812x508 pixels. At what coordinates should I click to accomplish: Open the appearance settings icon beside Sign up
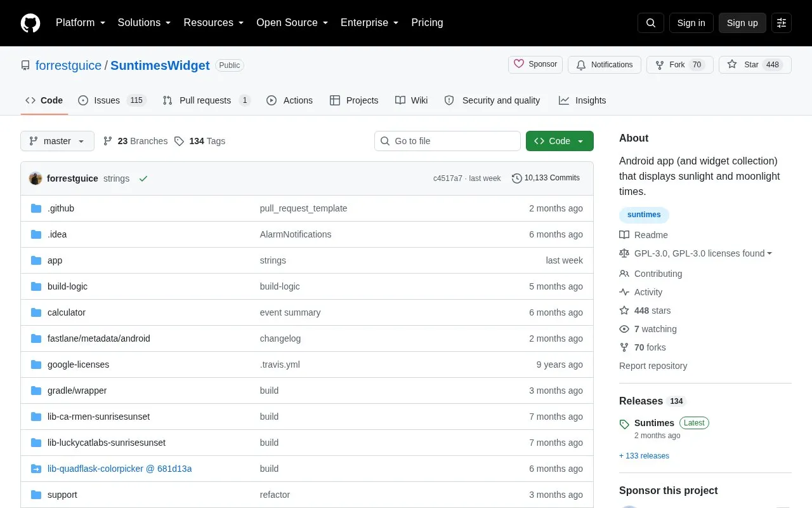pos(782,23)
